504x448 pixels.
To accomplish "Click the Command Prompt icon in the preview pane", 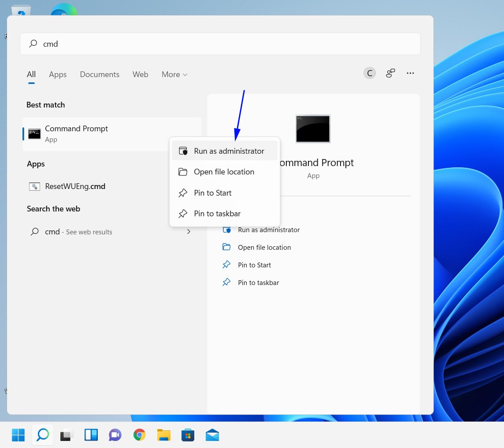I will click(313, 129).
